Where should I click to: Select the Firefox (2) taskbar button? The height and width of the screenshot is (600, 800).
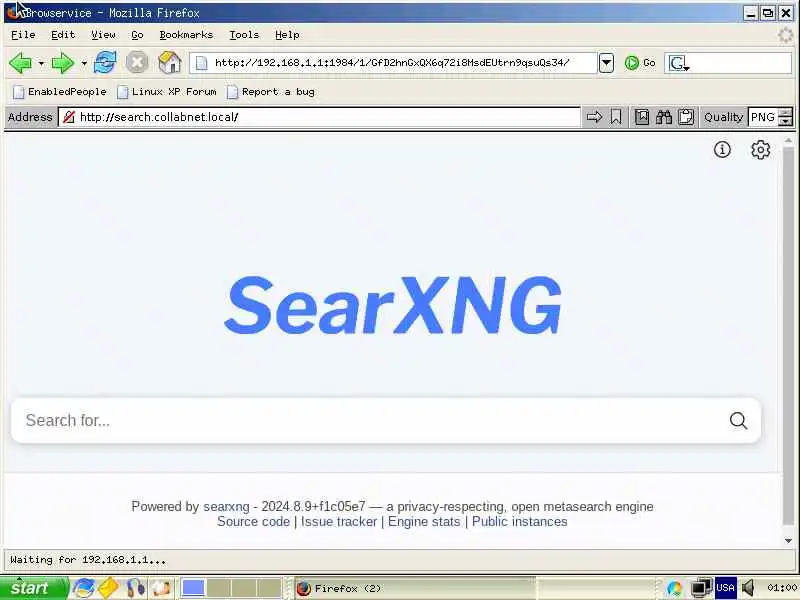tap(414, 588)
